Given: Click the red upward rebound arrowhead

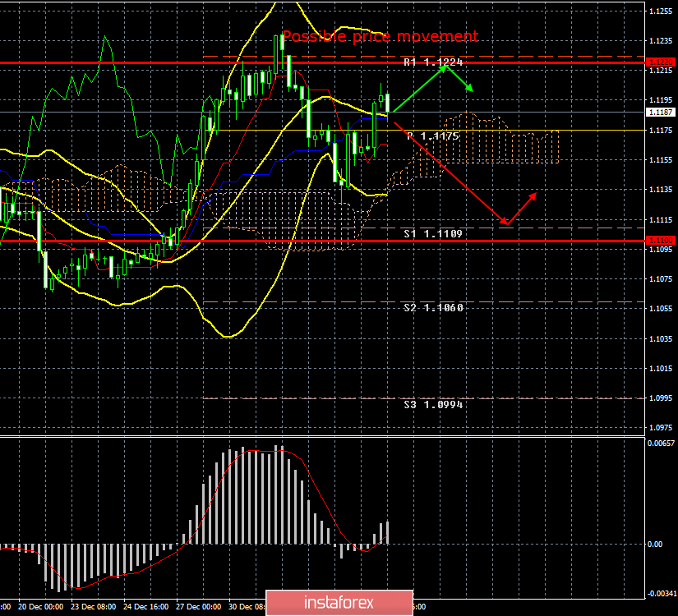Looking at the screenshot, I should click(535, 195).
